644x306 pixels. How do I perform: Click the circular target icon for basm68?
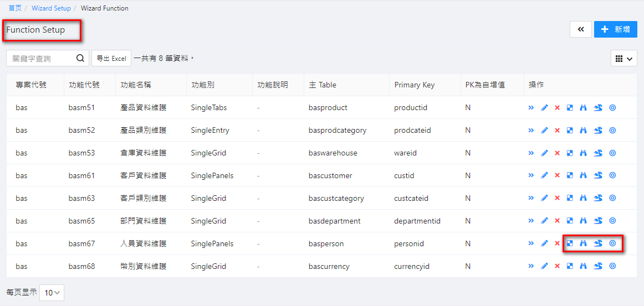pos(612,266)
